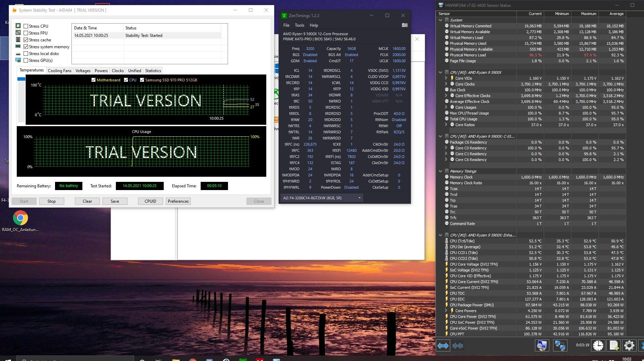Expand the Core Usages row

446,107
